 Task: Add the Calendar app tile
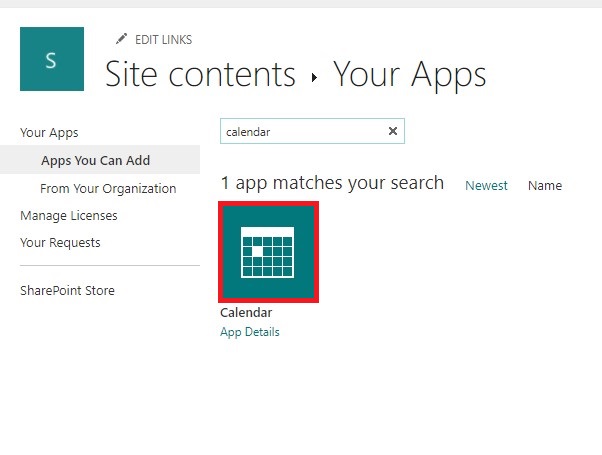click(268, 252)
